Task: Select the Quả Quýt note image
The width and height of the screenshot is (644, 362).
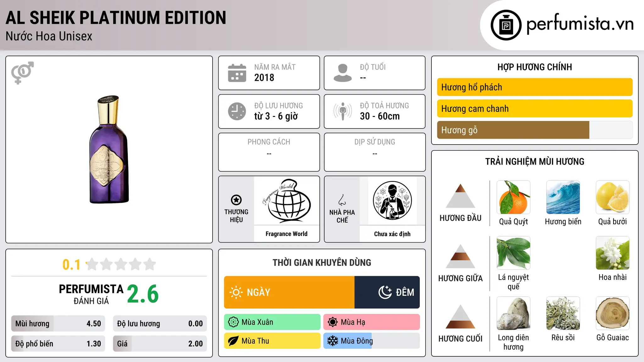Action: coord(514,197)
